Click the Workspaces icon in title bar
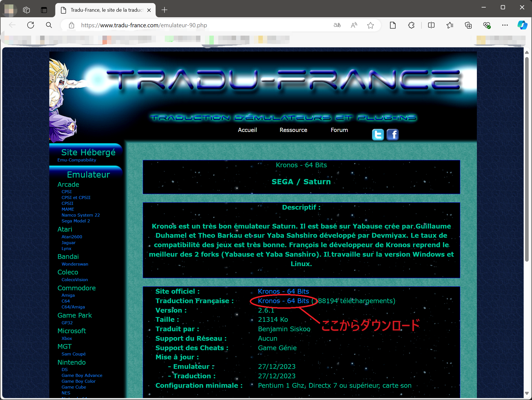The image size is (532, 400). [x=26, y=10]
